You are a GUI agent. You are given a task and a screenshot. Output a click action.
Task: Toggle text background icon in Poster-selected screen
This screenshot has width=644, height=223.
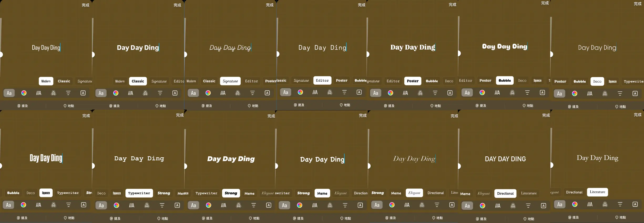(450, 93)
